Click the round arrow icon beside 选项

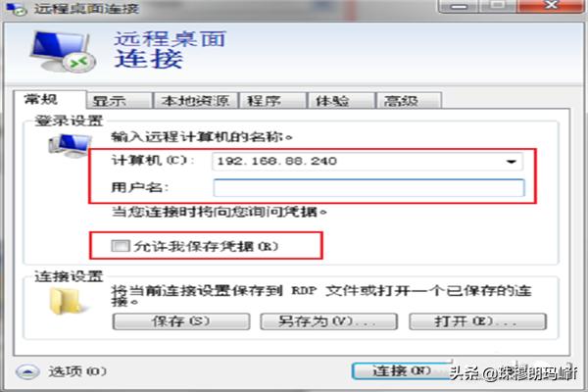[x=27, y=371]
